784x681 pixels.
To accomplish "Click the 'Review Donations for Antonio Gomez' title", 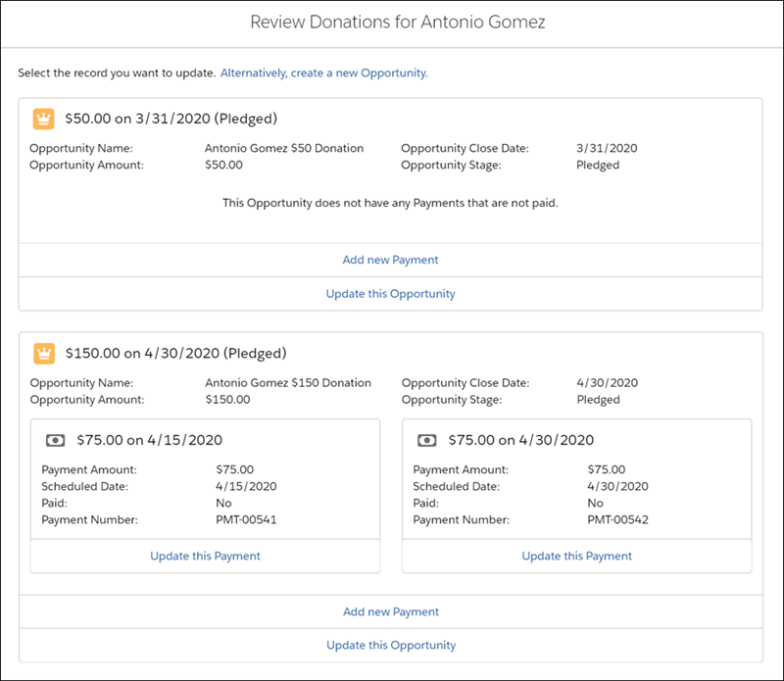I will tap(398, 22).
